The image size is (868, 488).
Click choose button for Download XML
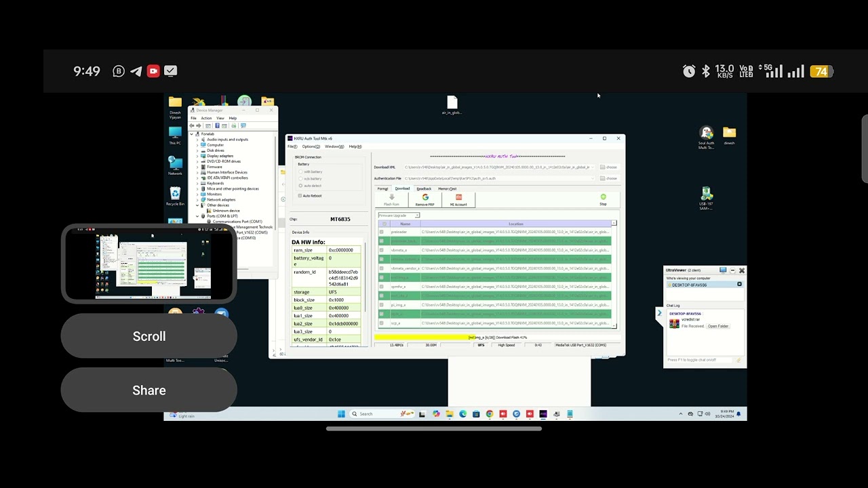click(x=608, y=167)
